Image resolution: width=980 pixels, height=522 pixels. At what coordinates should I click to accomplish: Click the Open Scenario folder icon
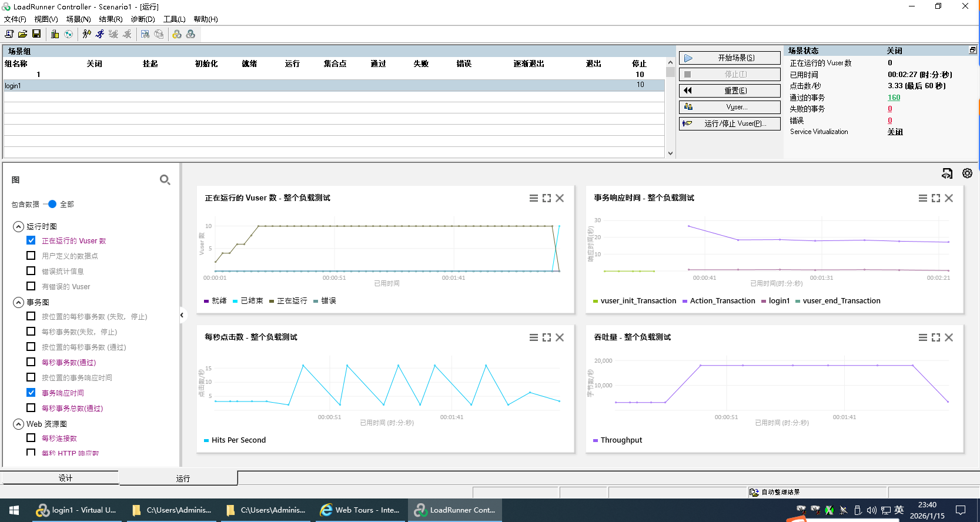tap(22, 34)
